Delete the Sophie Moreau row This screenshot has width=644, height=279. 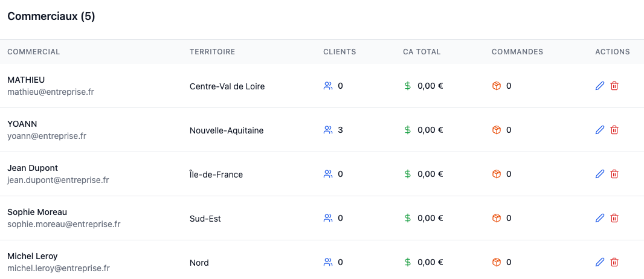coord(614,218)
